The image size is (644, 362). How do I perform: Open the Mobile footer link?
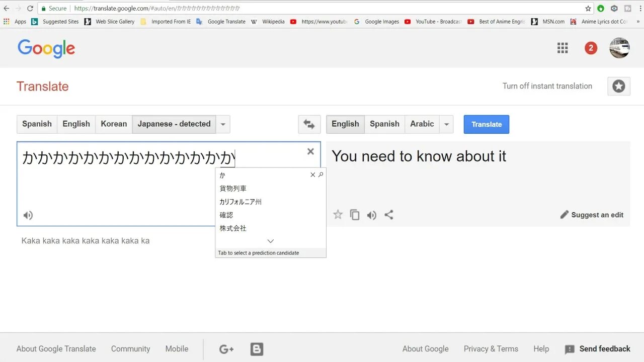point(177,349)
